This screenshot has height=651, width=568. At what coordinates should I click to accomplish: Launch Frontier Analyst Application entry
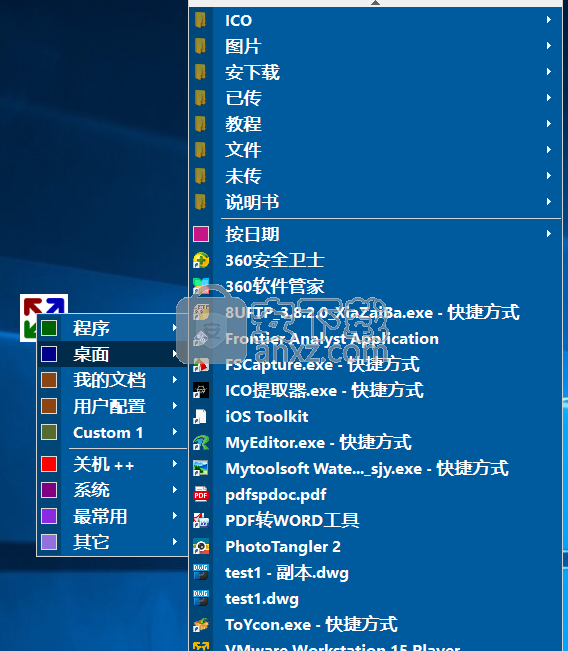[x=375, y=338]
